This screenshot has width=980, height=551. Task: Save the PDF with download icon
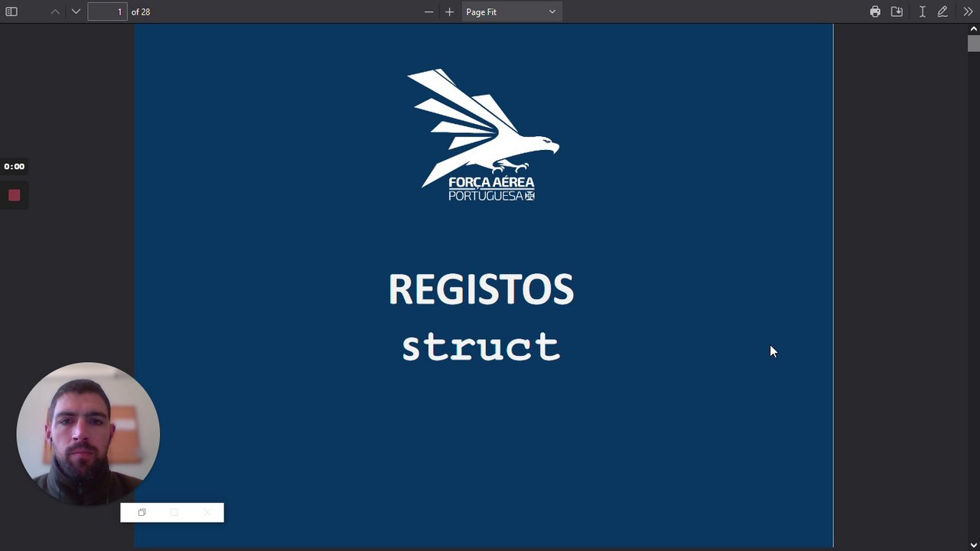pos(897,11)
